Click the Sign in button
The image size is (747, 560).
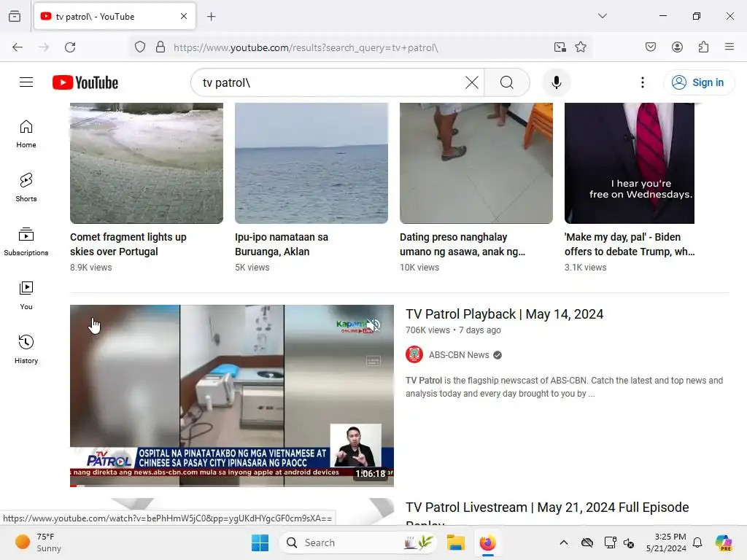(699, 82)
